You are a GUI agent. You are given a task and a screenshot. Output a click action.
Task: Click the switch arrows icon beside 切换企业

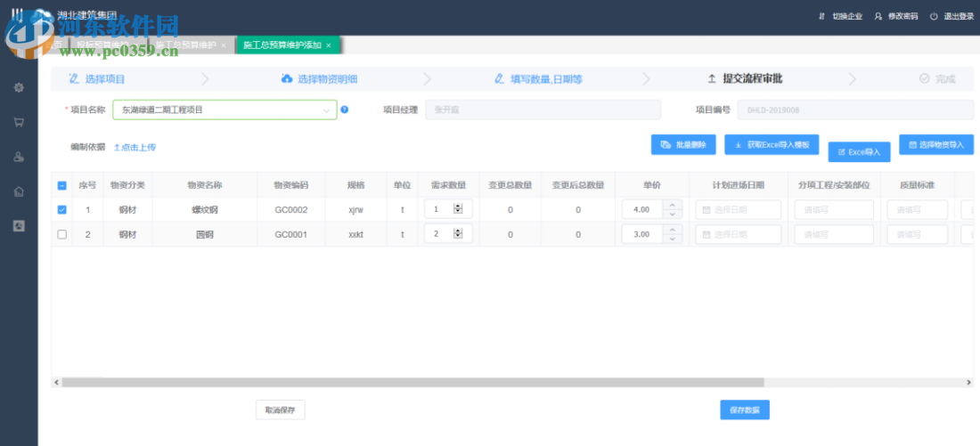822,16
